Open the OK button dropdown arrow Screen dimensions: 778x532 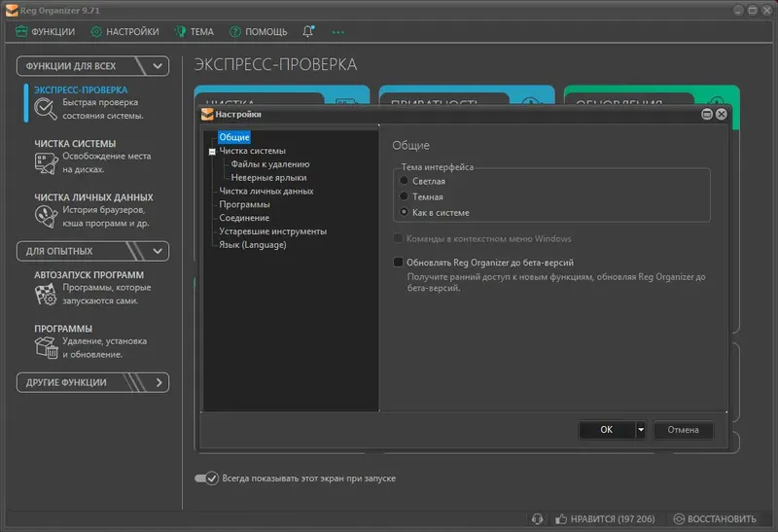pyautogui.click(x=641, y=430)
